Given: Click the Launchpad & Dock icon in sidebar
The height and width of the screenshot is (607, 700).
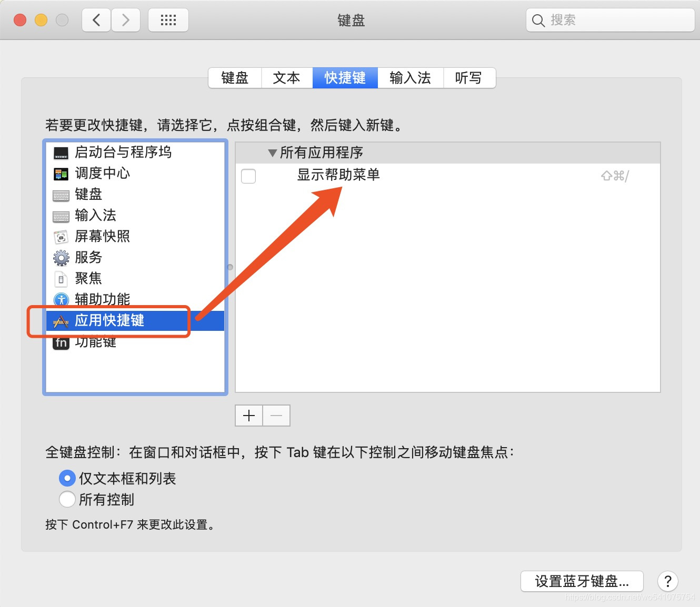Looking at the screenshot, I should pyautogui.click(x=61, y=153).
